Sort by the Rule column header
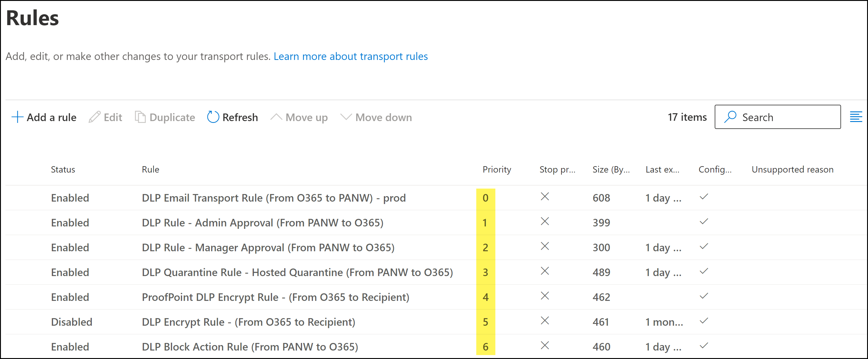The image size is (868, 359). pos(150,170)
